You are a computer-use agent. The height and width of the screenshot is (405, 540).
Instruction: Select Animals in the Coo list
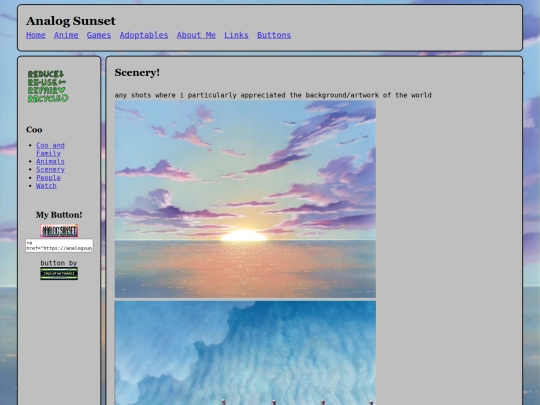50,162
